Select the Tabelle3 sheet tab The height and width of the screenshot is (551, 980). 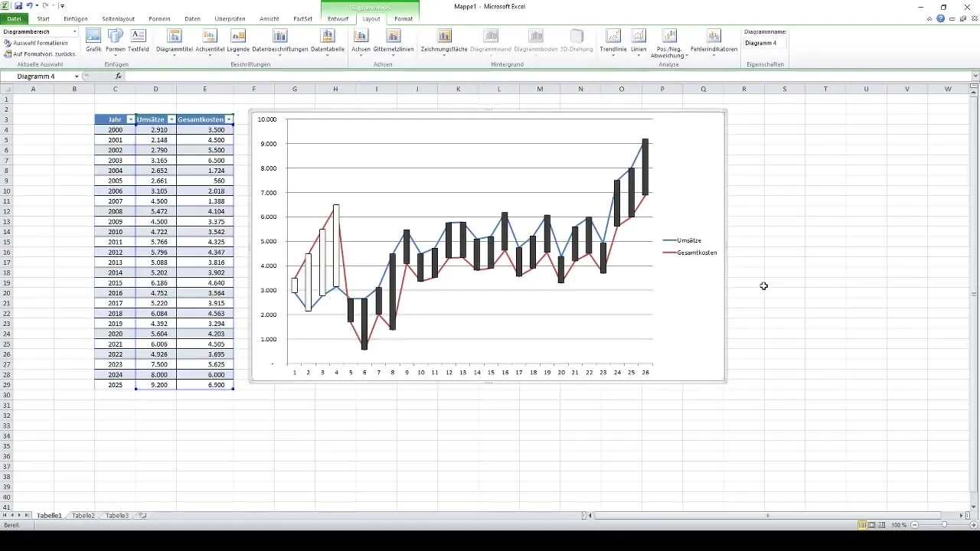(x=117, y=516)
